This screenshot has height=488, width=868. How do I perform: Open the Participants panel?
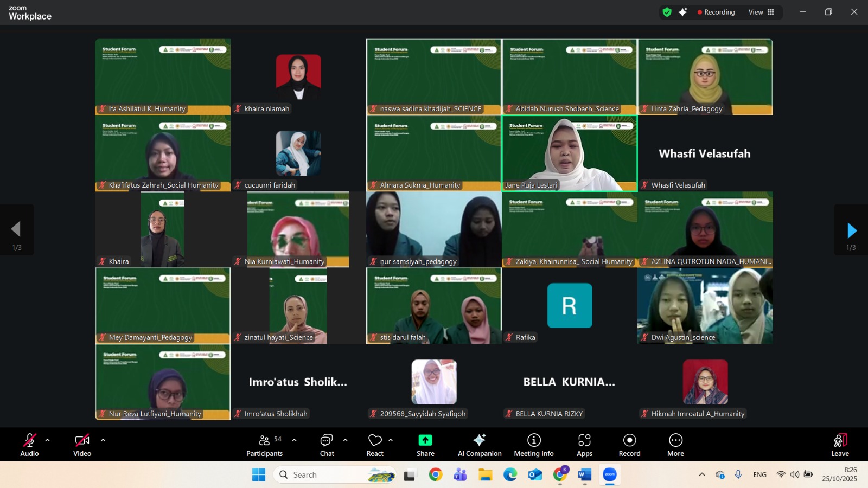point(264,445)
